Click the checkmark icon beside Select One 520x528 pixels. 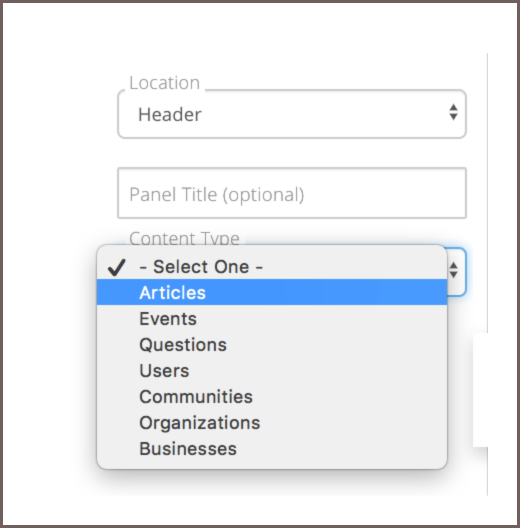[x=117, y=267]
